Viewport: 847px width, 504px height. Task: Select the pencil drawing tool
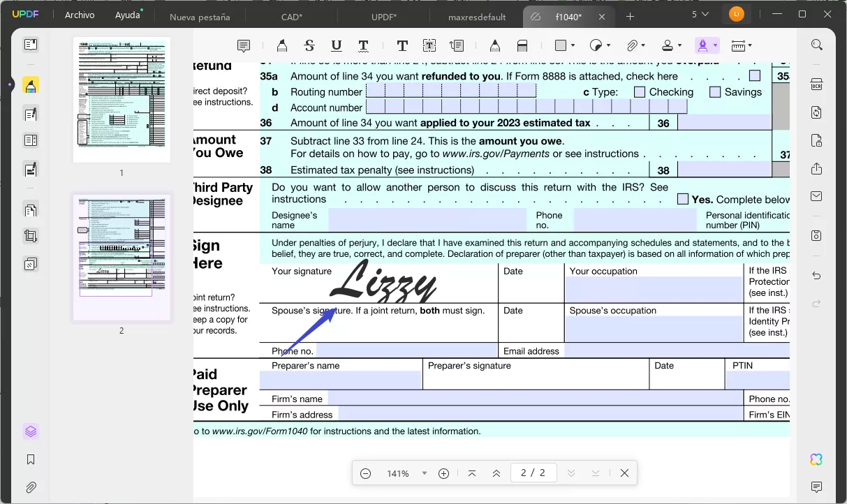click(494, 46)
